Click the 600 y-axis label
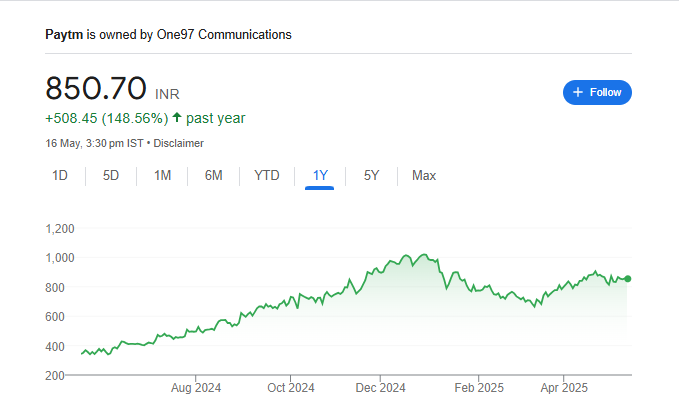The image size is (679, 411). pyautogui.click(x=55, y=317)
